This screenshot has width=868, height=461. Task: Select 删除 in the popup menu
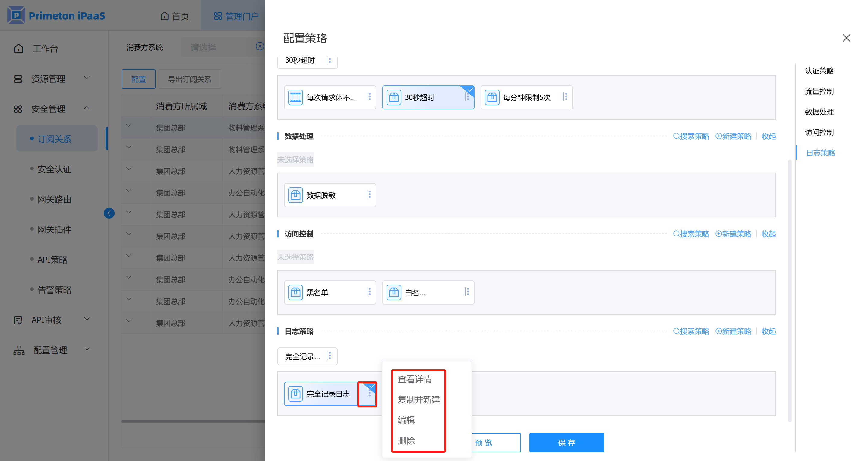click(406, 440)
